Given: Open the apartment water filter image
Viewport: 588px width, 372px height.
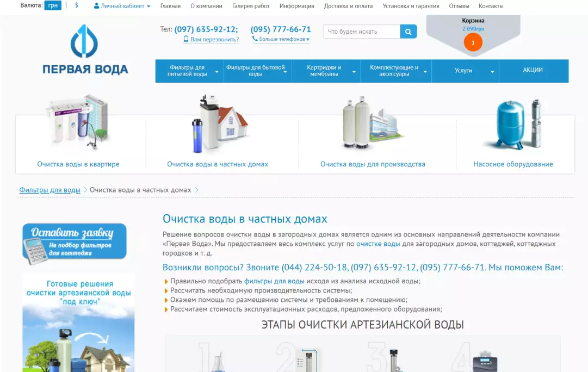Looking at the screenshot, I should coord(78,123).
